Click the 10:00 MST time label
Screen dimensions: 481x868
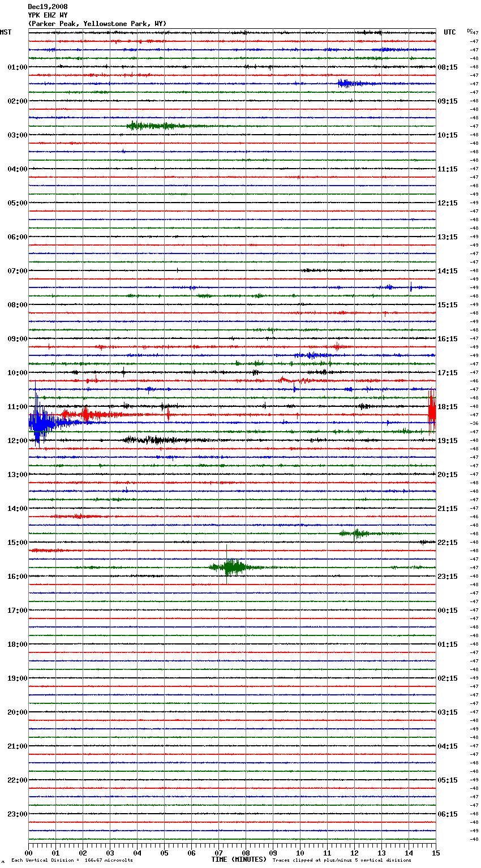[x=18, y=373]
